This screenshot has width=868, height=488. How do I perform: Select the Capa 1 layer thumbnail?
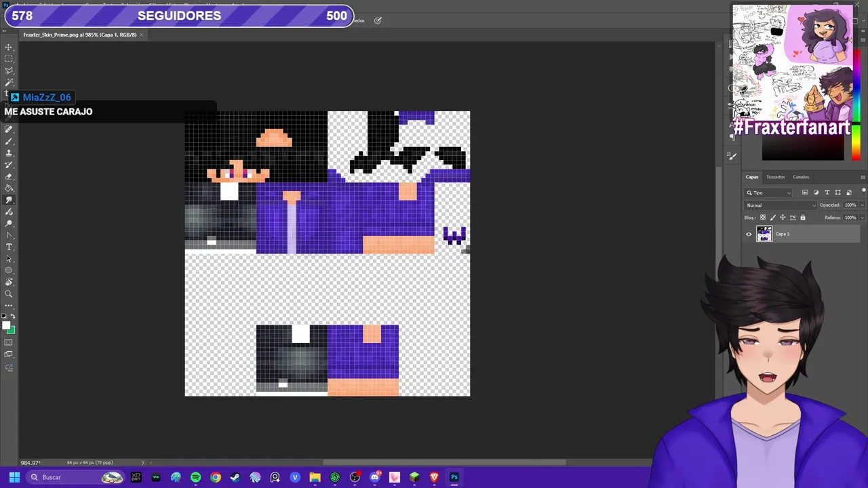pyautogui.click(x=764, y=235)
